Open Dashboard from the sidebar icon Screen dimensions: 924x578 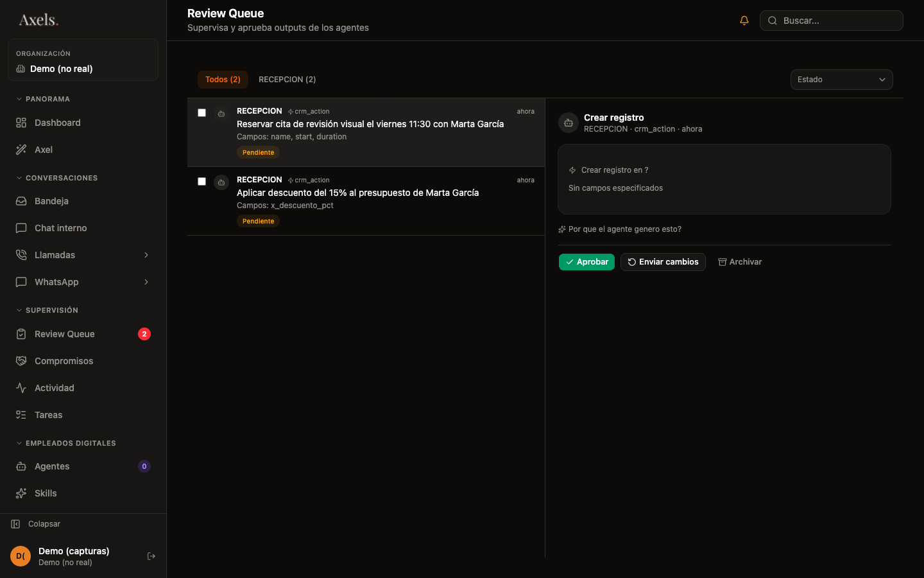pyautogui.click(x=21, y=123)
